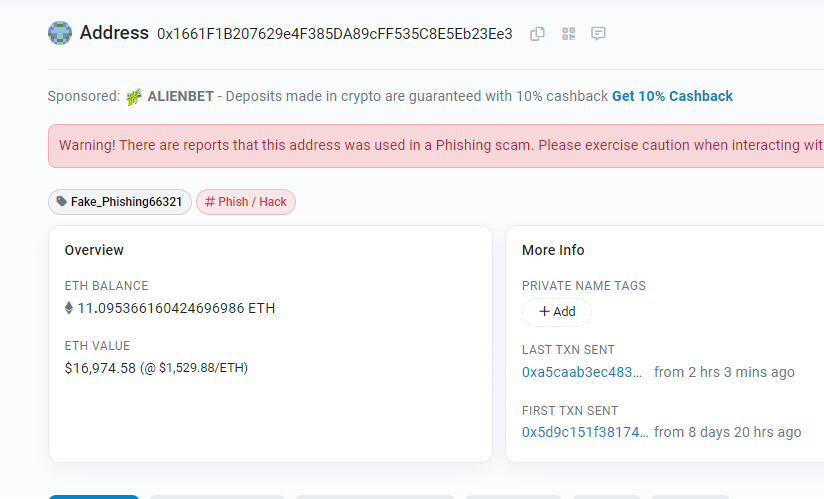Copy the address to clipboard
This screenshot has height=499, width=824.
click(x=537, y=34)
